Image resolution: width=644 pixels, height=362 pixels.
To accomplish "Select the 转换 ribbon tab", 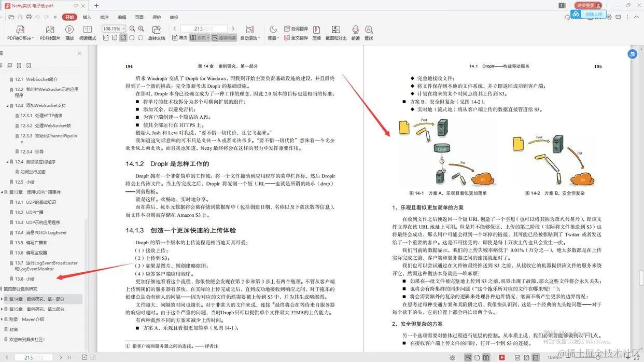I will click(x=174, y=17).
